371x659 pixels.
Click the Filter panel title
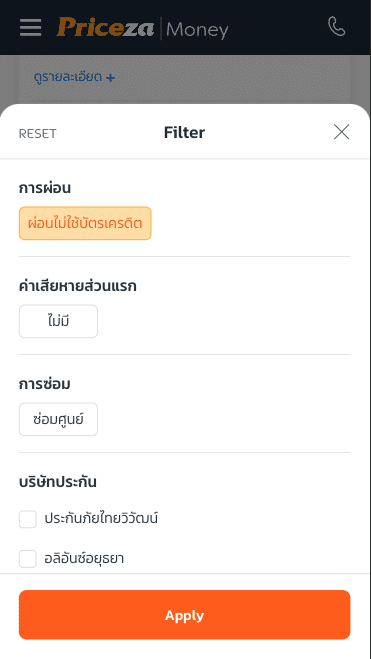184,132
